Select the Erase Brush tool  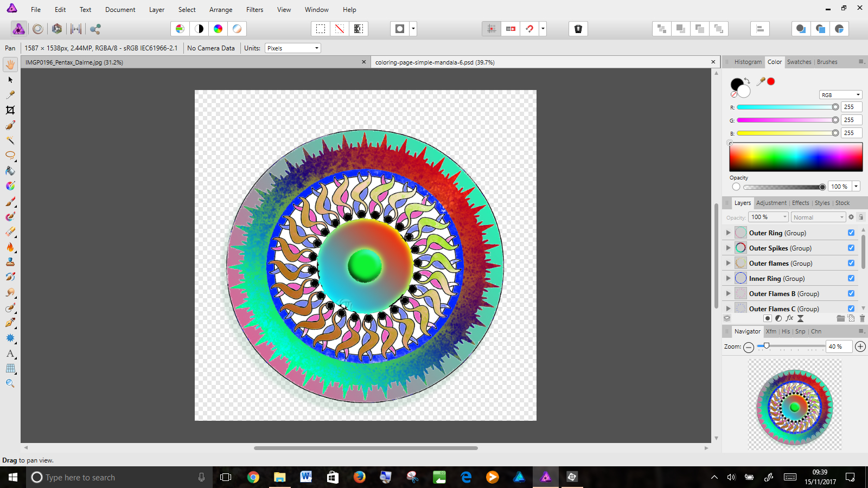click(x=10, y=232)
